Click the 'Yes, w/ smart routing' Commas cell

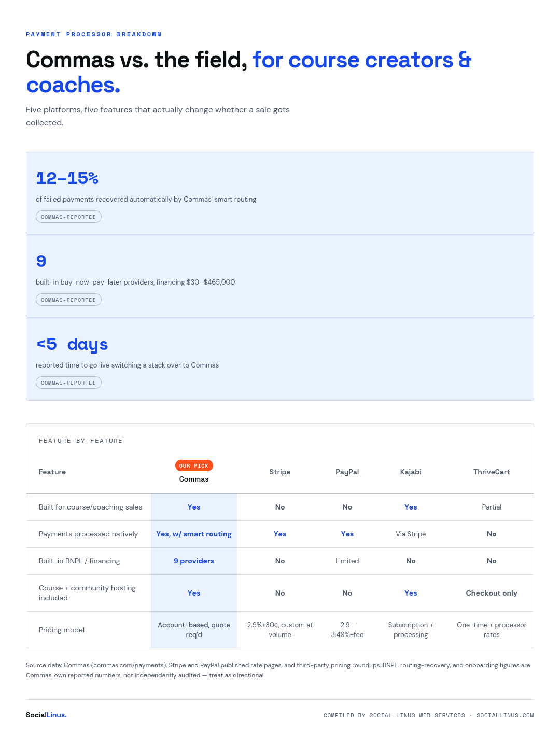(x=194, y=534)
